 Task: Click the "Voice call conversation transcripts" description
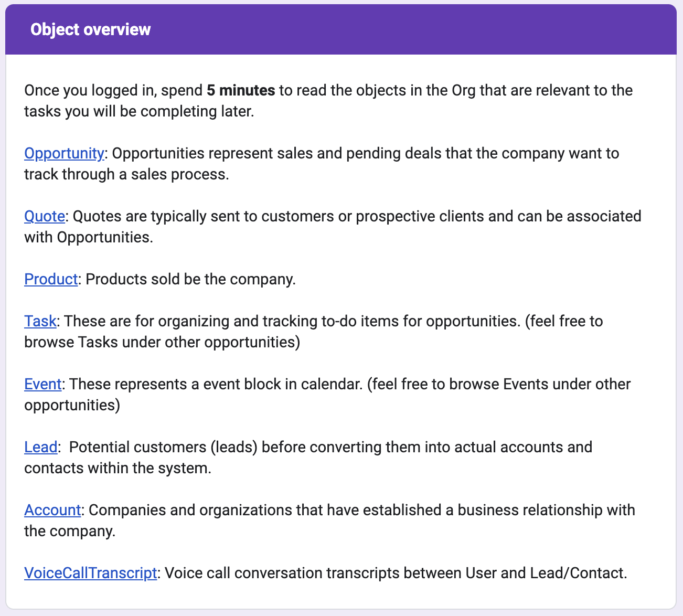[x=303, y=573]
